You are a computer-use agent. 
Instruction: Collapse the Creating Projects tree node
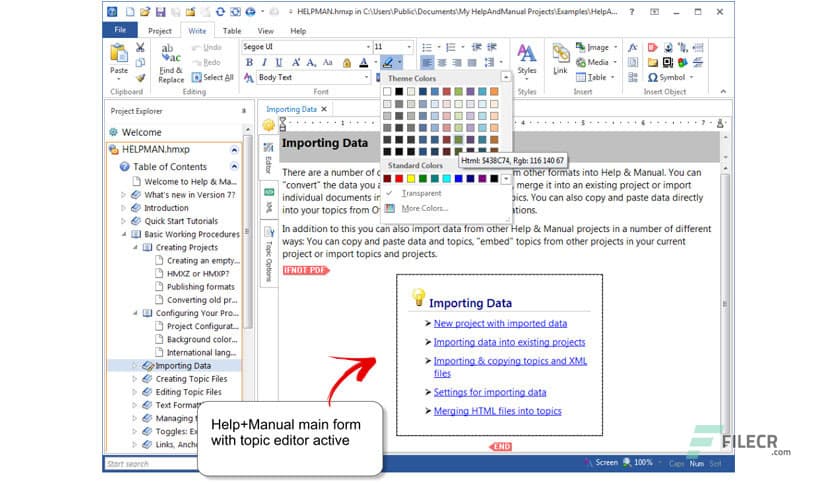pos(135,247)
